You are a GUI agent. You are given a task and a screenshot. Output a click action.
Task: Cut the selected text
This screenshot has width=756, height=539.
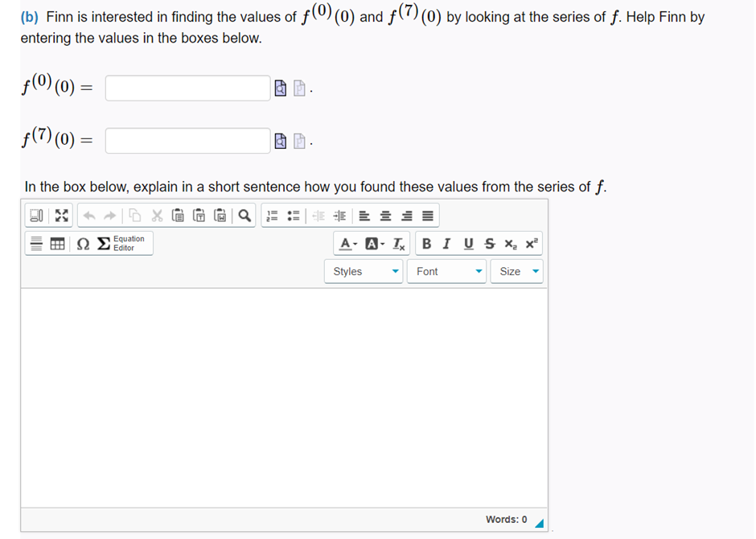pos(155,215)
